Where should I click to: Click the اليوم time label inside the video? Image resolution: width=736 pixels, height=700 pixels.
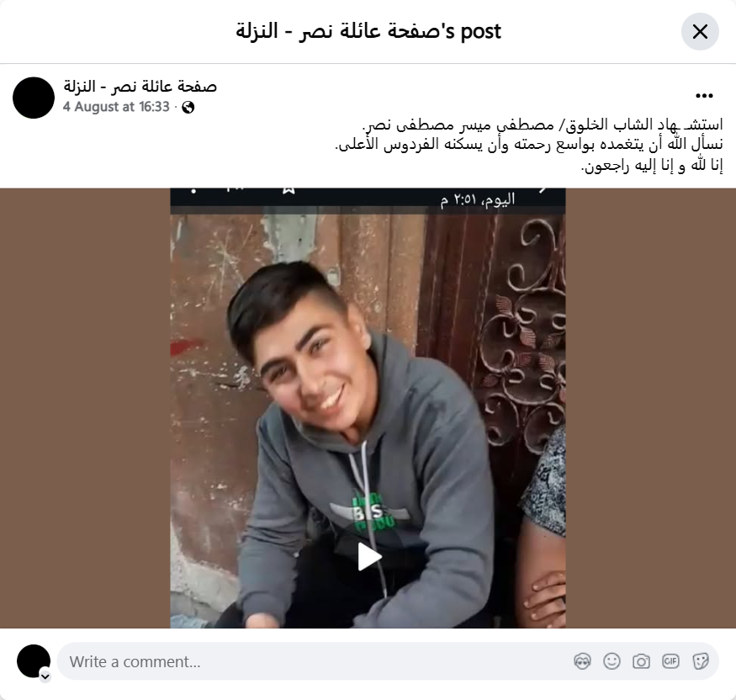[x=478, y=200]
